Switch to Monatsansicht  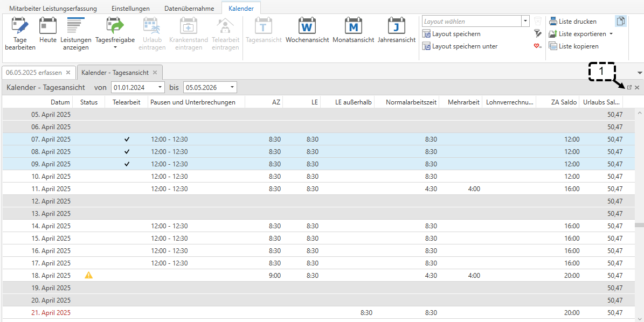[x=353, y=31]
